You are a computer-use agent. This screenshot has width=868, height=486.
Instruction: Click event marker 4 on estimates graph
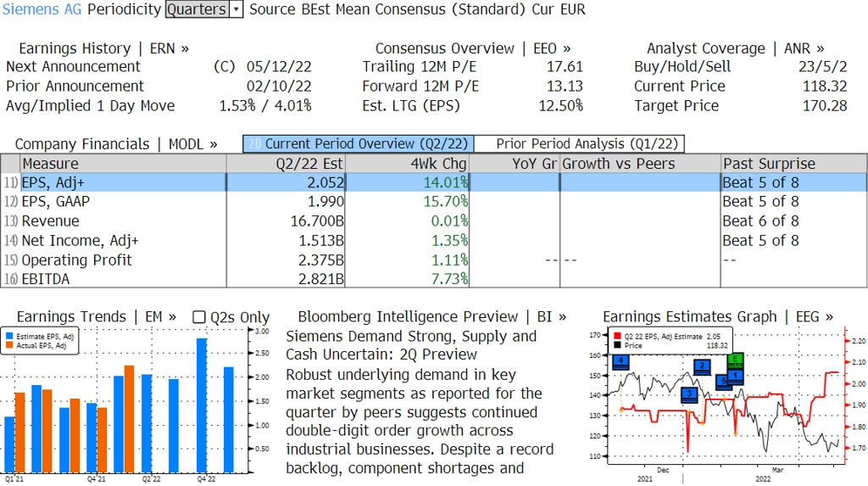(621, 362)
